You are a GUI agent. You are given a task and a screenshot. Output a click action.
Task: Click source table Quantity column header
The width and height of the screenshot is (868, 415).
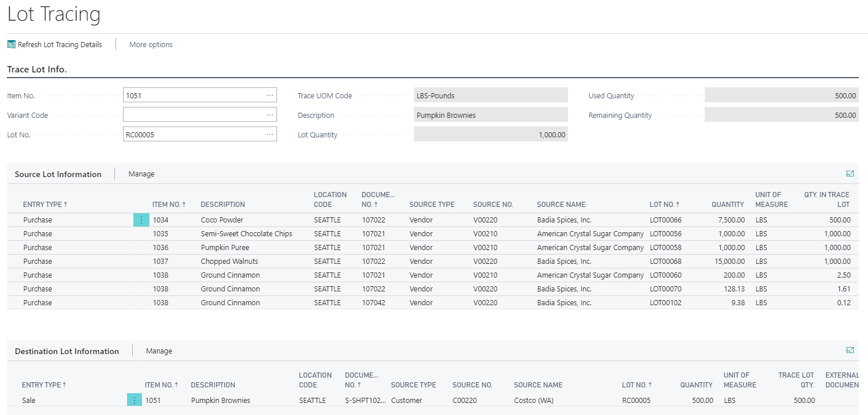[728, 204]
